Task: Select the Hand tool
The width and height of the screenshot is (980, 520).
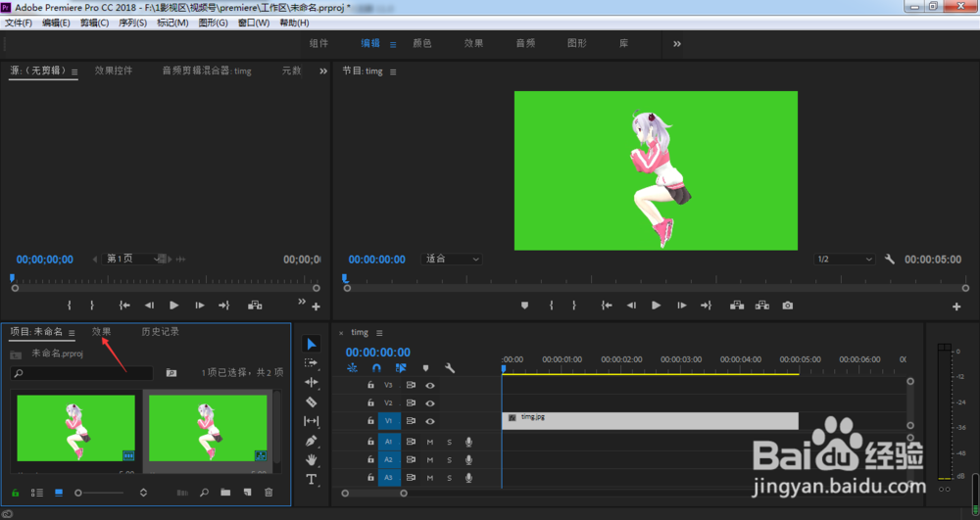Action: (x=312, y=460)
